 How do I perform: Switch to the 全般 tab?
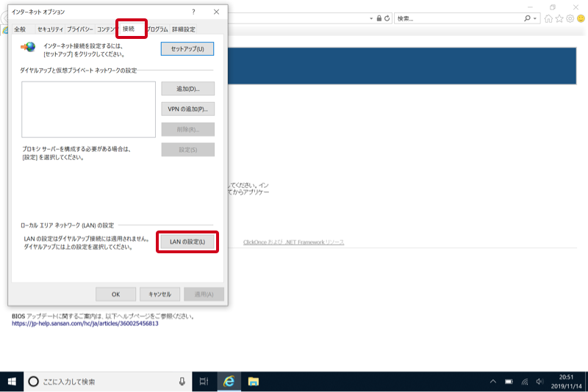pyautogui.click(x=20, y=29)
